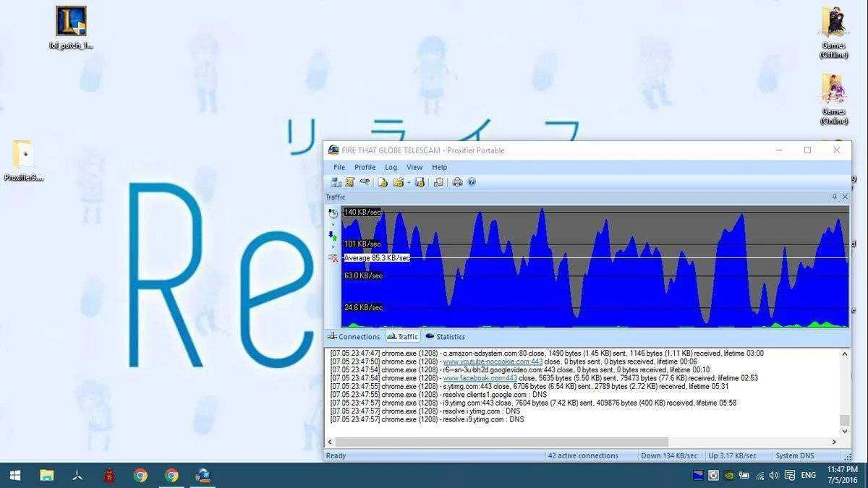Click the Average 85.3 KB/sec graph label

[x=377, y=258]
